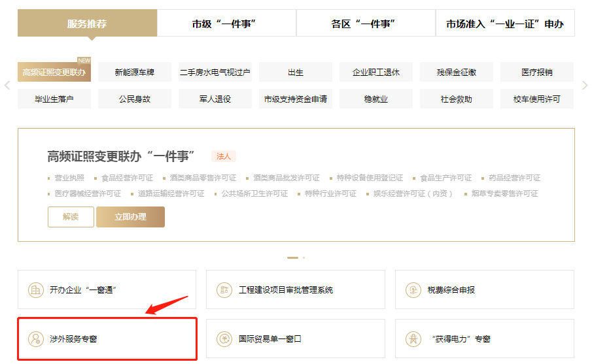Open 税费综合申报 card
Viewport: 592px width, 364px height.
pyautogui.click(x=485, y=290)
